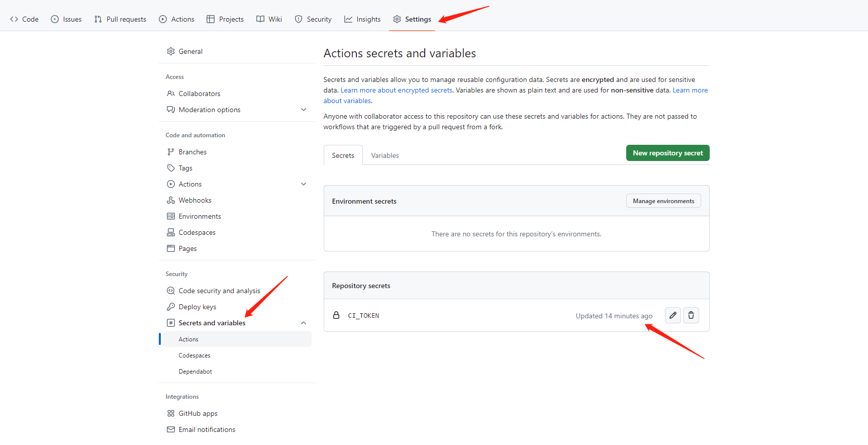Click the Email notifications envelope icon
The height and width of the screenshot is (445, 868).
pyautogui.click(x=171, y=429)
